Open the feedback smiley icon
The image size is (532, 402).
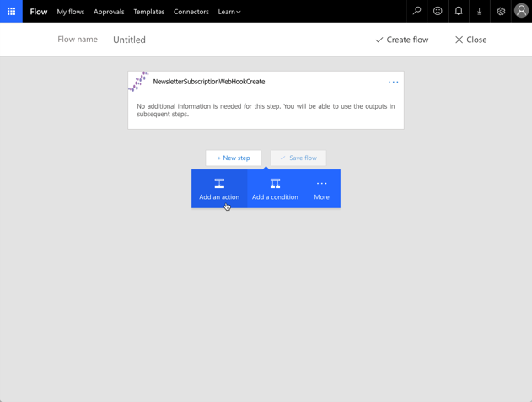438,11
